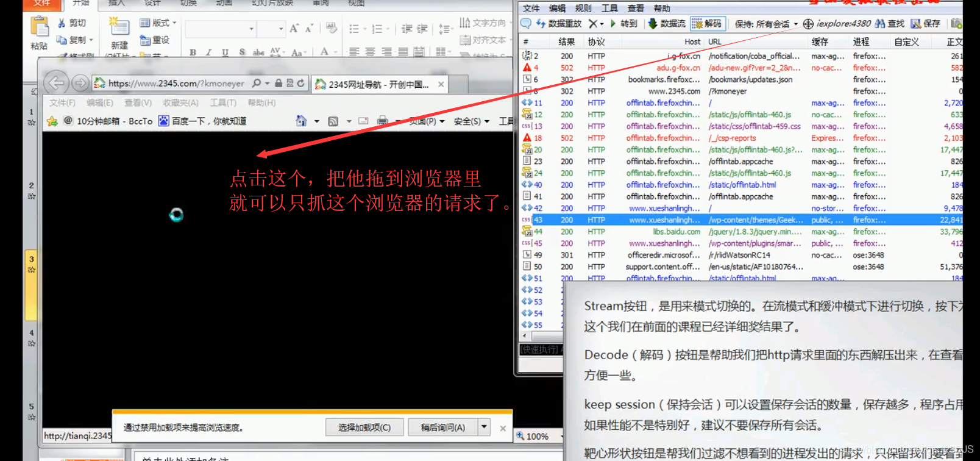Open the Page (页面) dropdown in IE

point(426,121)
